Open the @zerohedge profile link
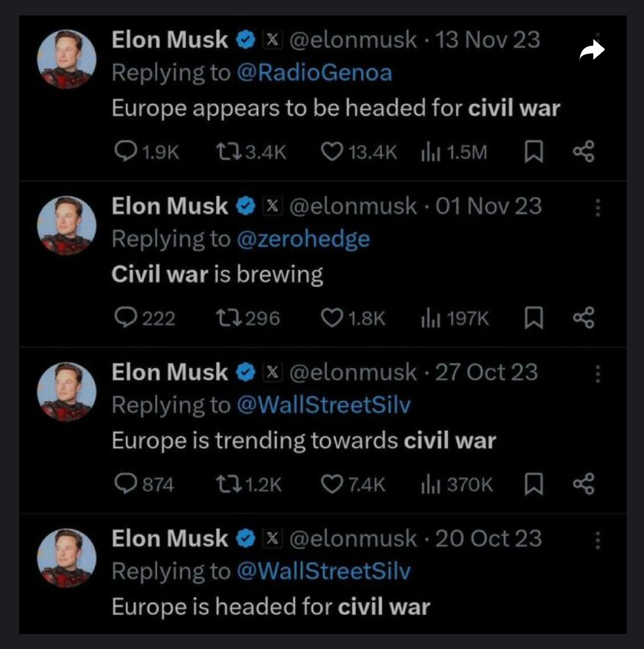Viewport: 644px width, 649px height. click(303, 239)
